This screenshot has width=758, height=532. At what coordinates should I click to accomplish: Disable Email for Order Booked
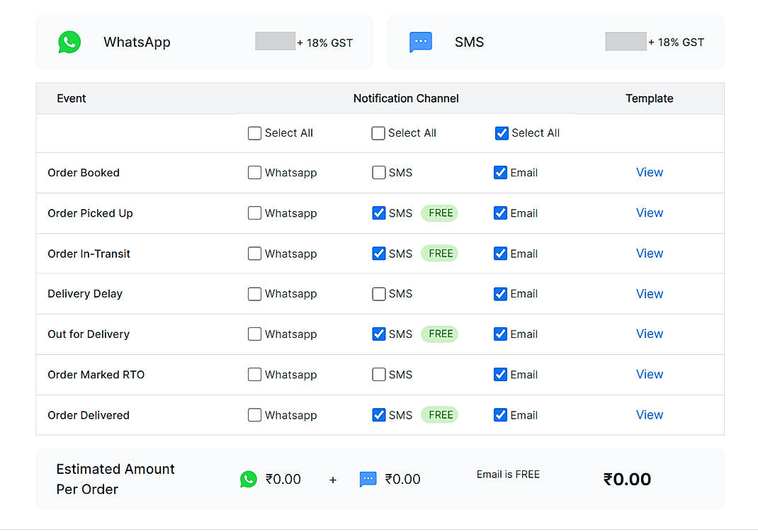pos(500,173)
